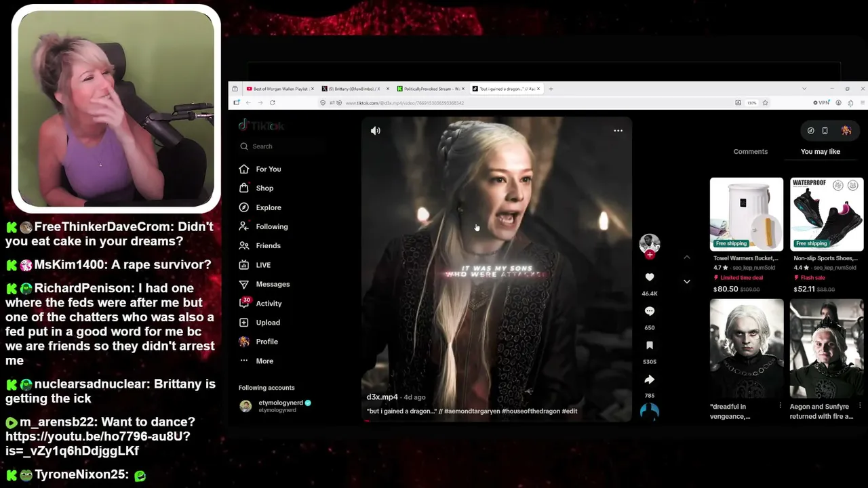Open the Aegon and Sunfyre video thumbnail
The width and height of the screenshot is (868, 488).
[827, 348]
